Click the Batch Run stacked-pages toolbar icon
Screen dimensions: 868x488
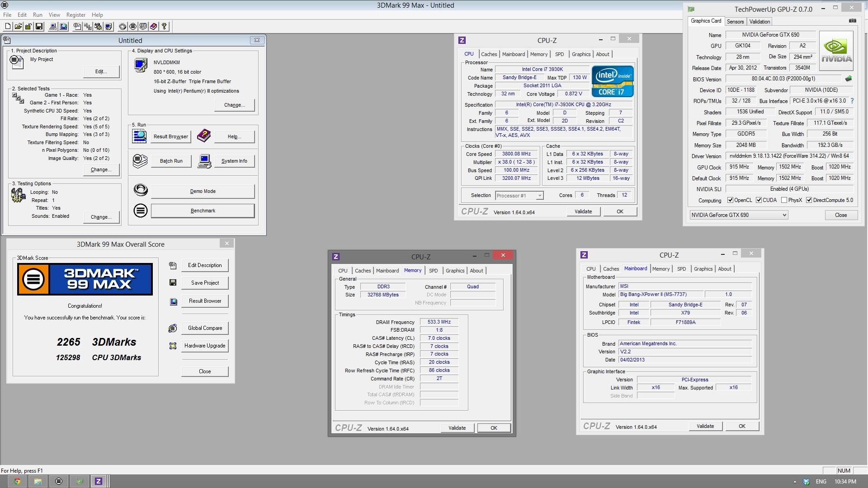143,26
